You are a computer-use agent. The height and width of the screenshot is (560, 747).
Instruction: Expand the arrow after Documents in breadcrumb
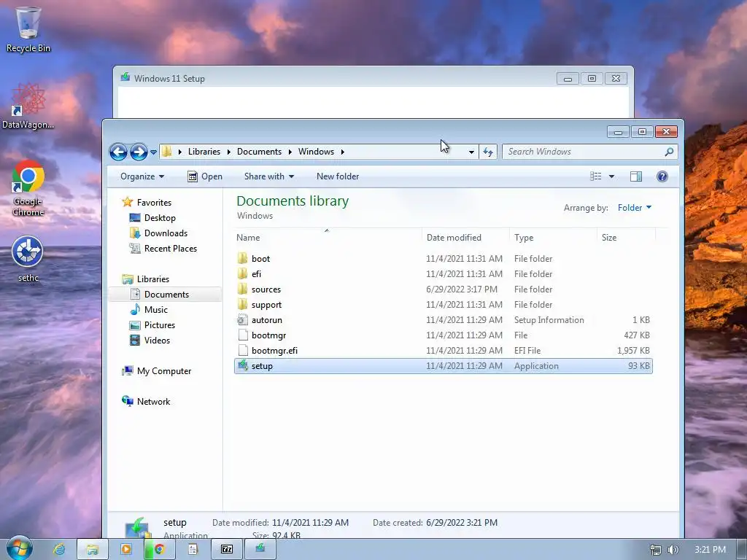(x=290, y=152)
